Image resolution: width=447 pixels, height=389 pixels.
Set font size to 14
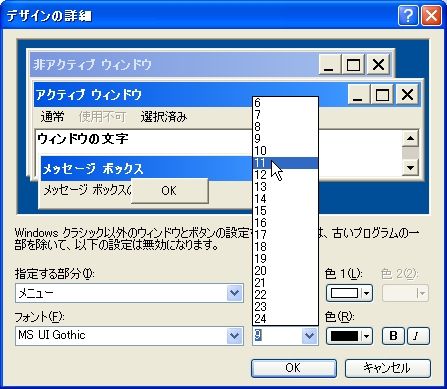tap(285, 199)
